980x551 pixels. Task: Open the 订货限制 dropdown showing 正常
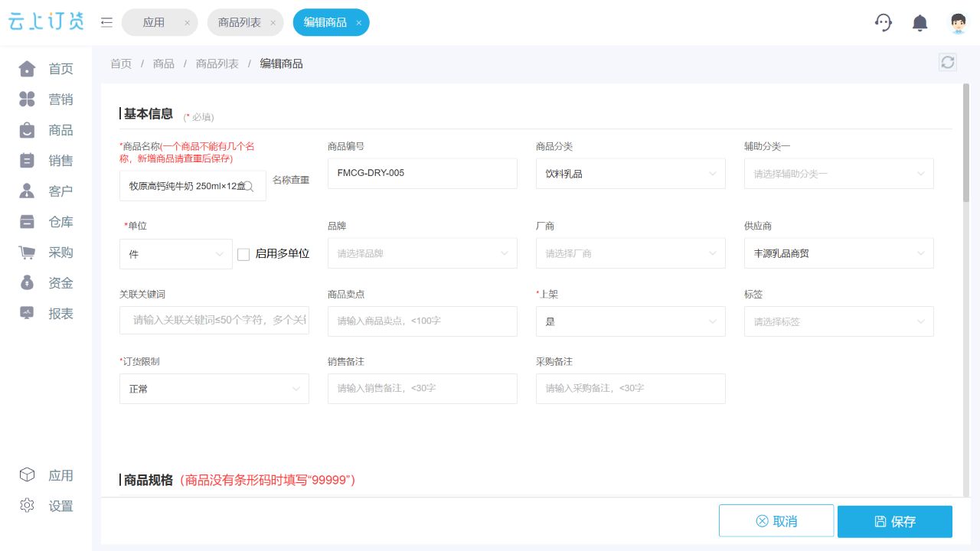(x=214, y=389)
